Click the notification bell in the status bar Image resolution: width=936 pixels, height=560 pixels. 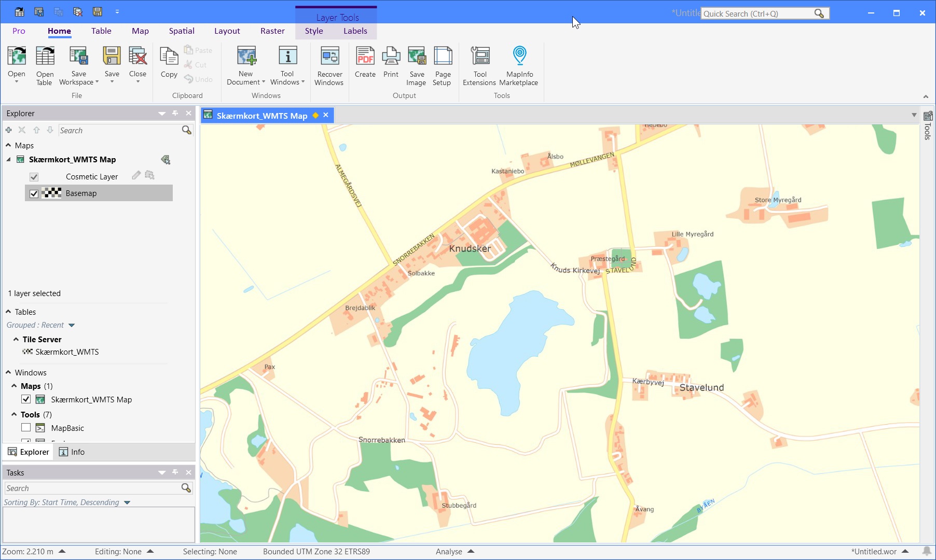click(927, 551)
